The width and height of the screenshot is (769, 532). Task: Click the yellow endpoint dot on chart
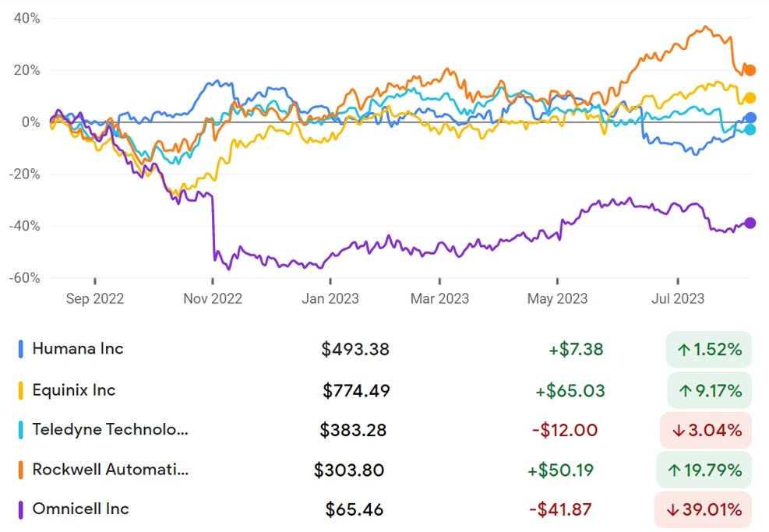point(750,98)
